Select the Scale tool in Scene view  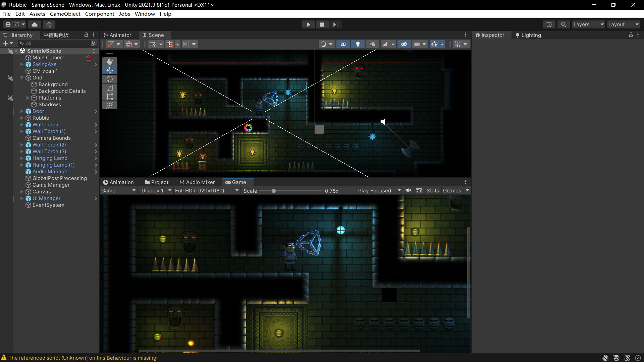(x=110, y=88)
